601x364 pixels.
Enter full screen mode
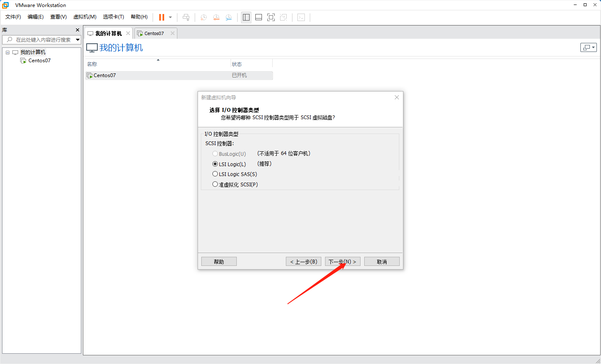pyautogui.click(x=271, y=17)
